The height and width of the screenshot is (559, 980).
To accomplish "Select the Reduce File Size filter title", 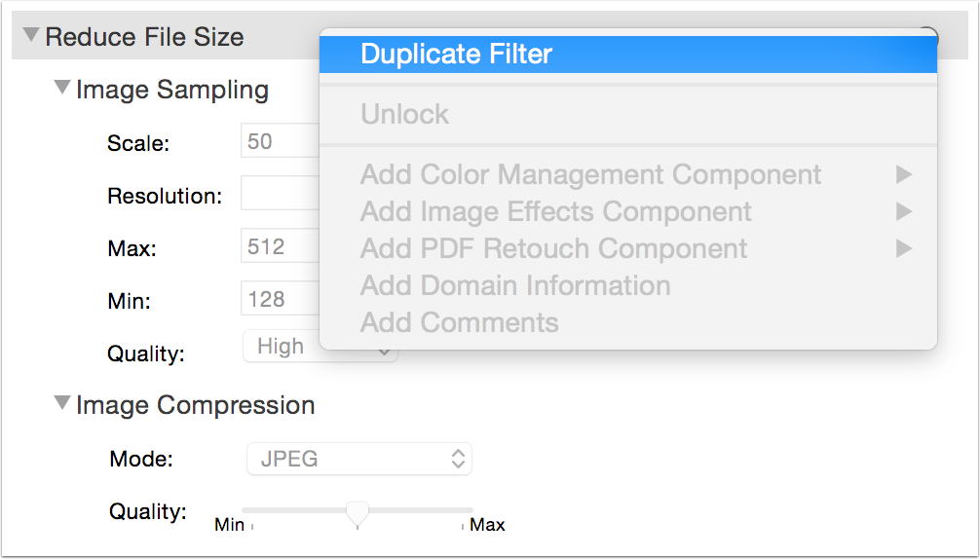I will [x=144, y=37].
